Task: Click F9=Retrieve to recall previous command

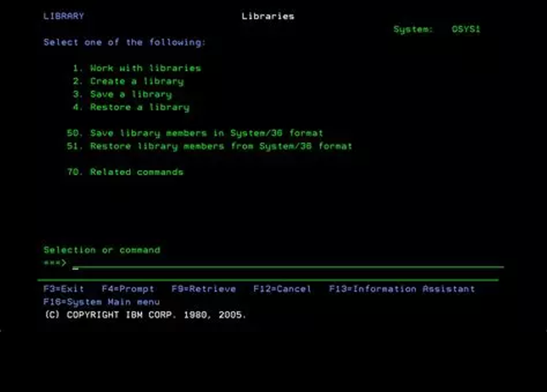Action: click(x=203, y=289)
